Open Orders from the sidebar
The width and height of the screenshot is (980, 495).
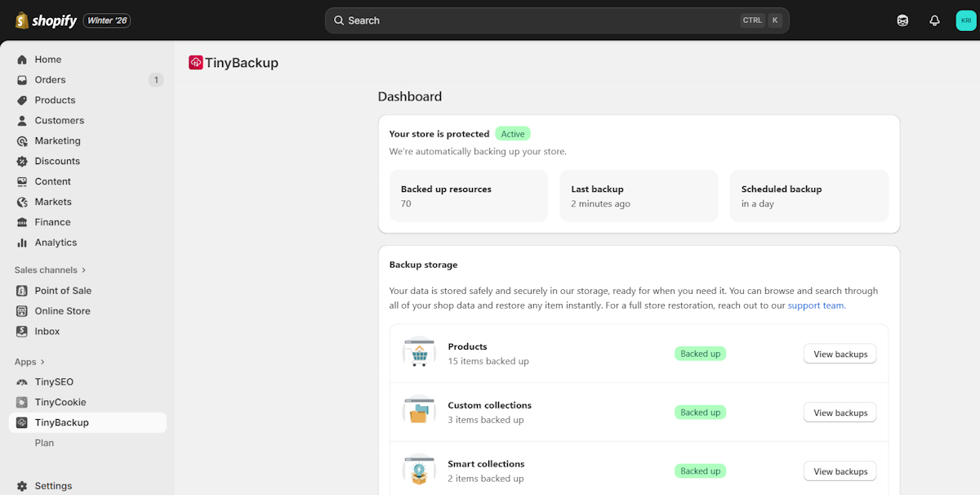51,79
